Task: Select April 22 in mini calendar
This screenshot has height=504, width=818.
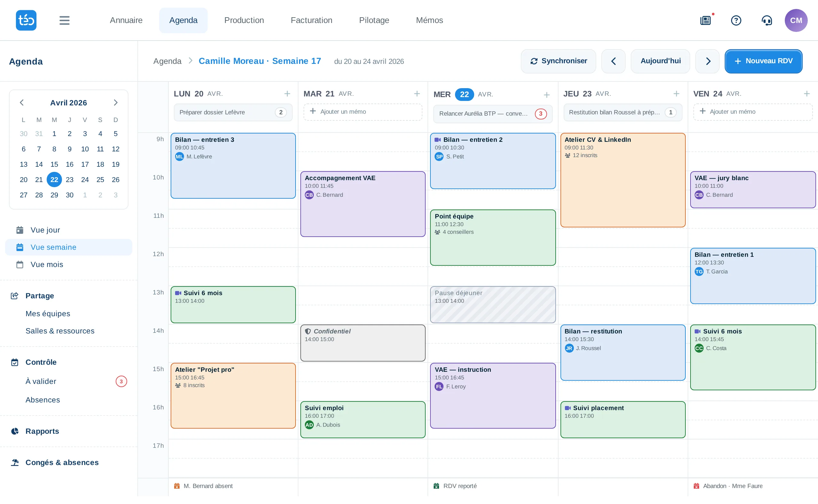Action: coord(54,180)
